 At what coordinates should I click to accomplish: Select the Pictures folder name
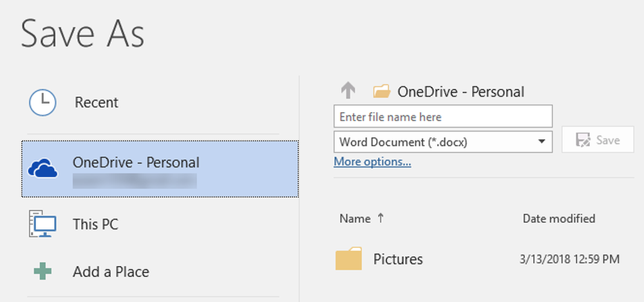click(398, 259)
